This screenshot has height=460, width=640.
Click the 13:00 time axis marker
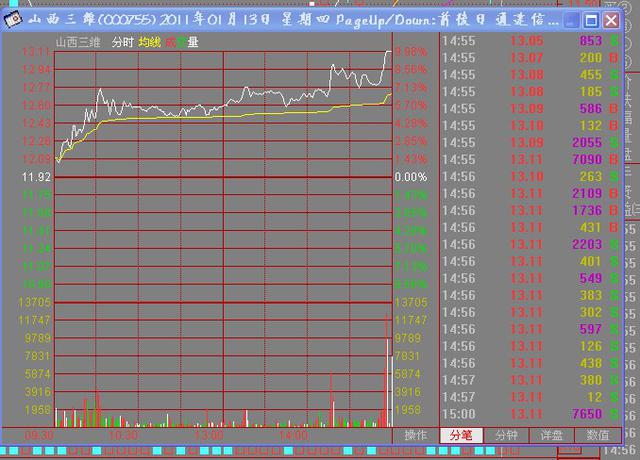click(208, 435)
